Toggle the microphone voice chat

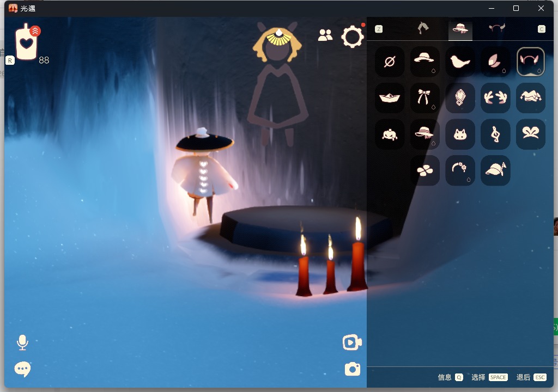point(22,342)
